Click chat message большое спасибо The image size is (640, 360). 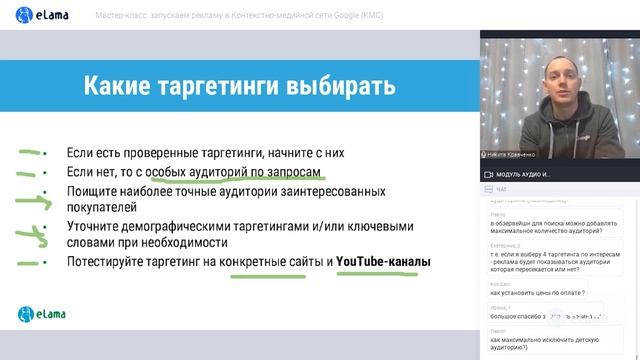[545, 313]
